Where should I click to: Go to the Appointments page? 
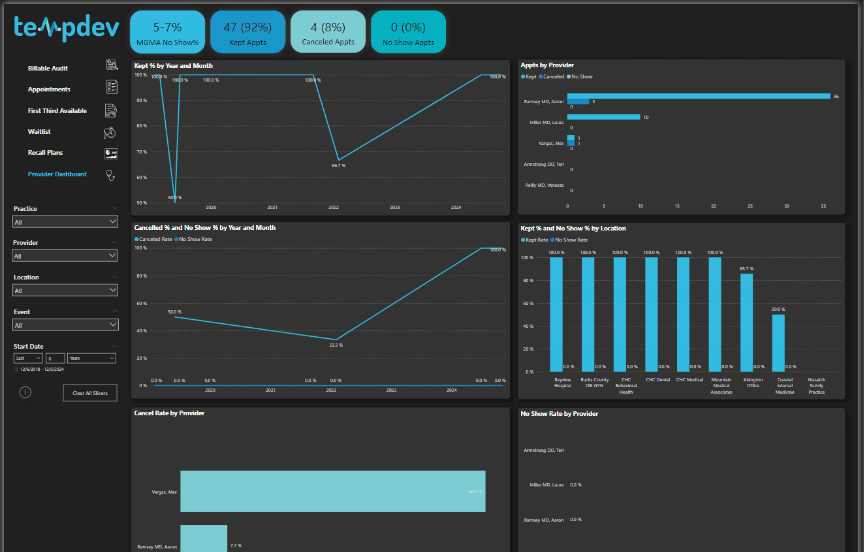pos(49,89)
